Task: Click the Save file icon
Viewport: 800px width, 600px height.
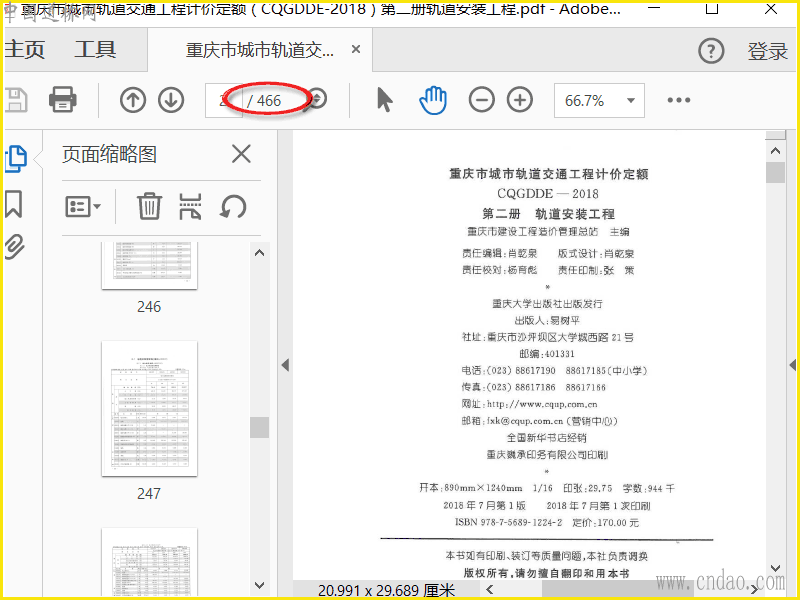Action: [x=15, y=100]
